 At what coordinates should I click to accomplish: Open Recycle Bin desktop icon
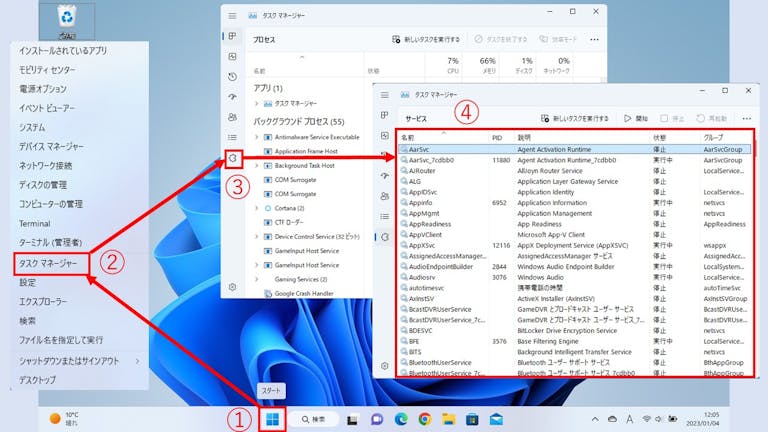click(67, 21)
